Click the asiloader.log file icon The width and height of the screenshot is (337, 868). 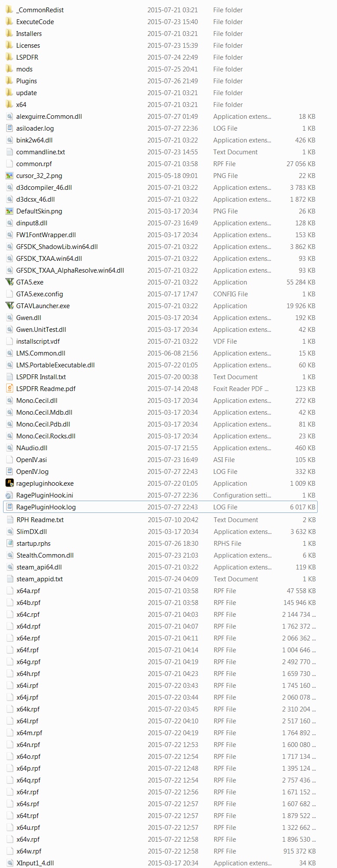click(x=9, y=128)
